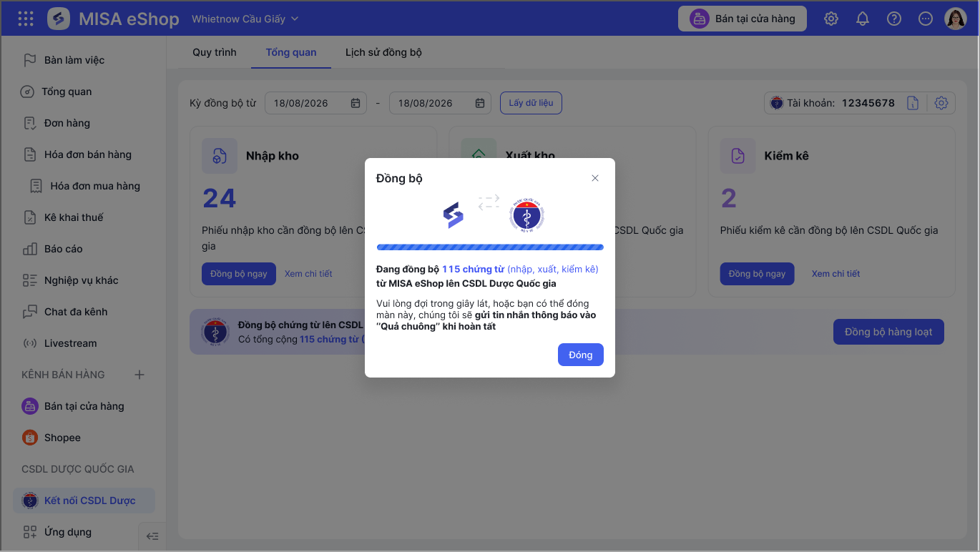
Task: Click Đồng bộ ngay in Kiểm kê card
Action: [757, 274]
